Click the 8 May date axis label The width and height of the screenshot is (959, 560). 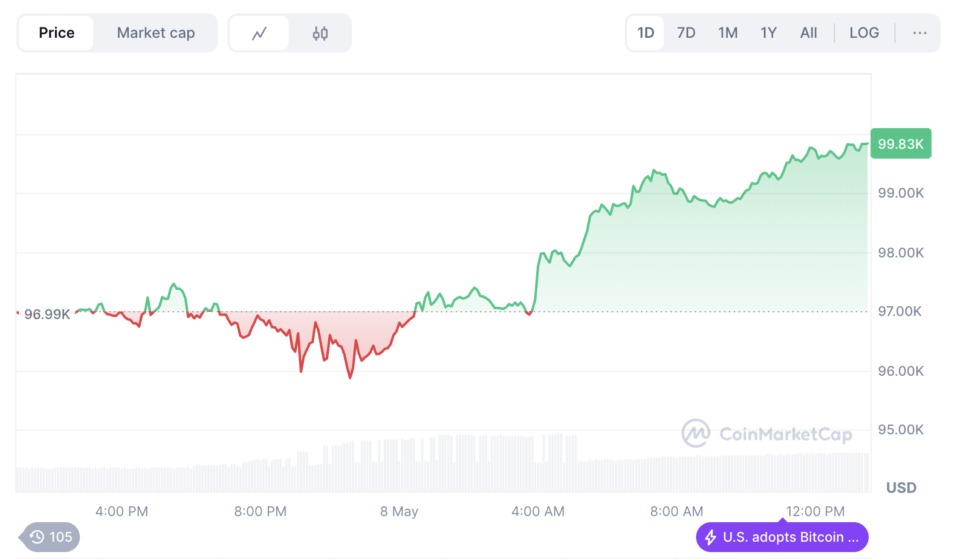click(x=399, y=511)
